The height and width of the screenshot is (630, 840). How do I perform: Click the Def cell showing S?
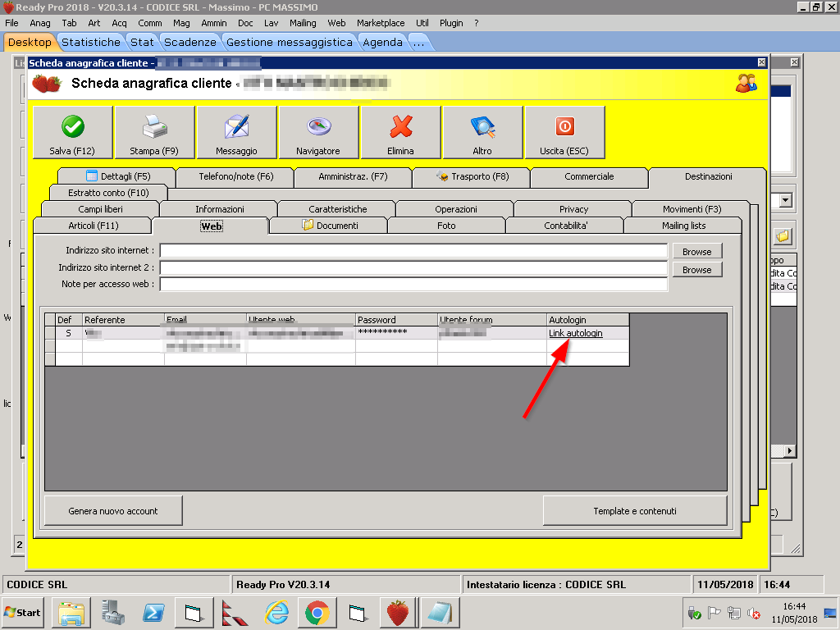coord(69,333)
